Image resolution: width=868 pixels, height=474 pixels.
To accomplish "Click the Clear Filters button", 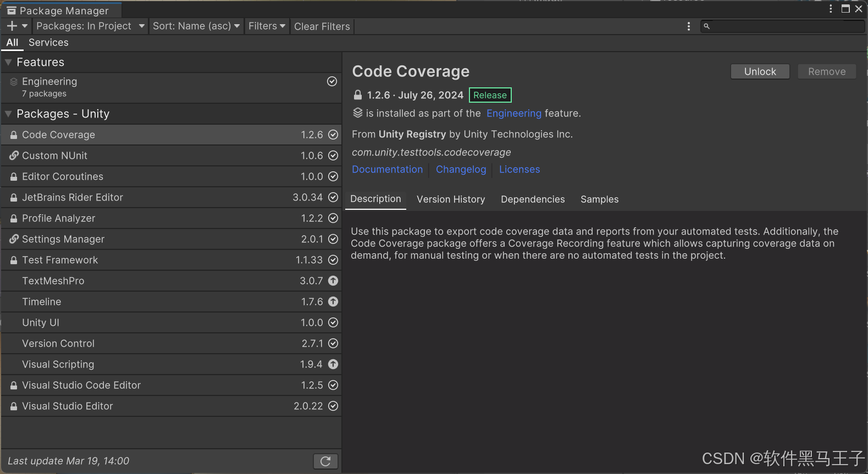I will [x=322, y=26].
